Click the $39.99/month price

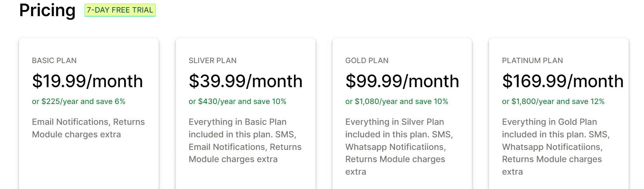[x=246, y=81]
